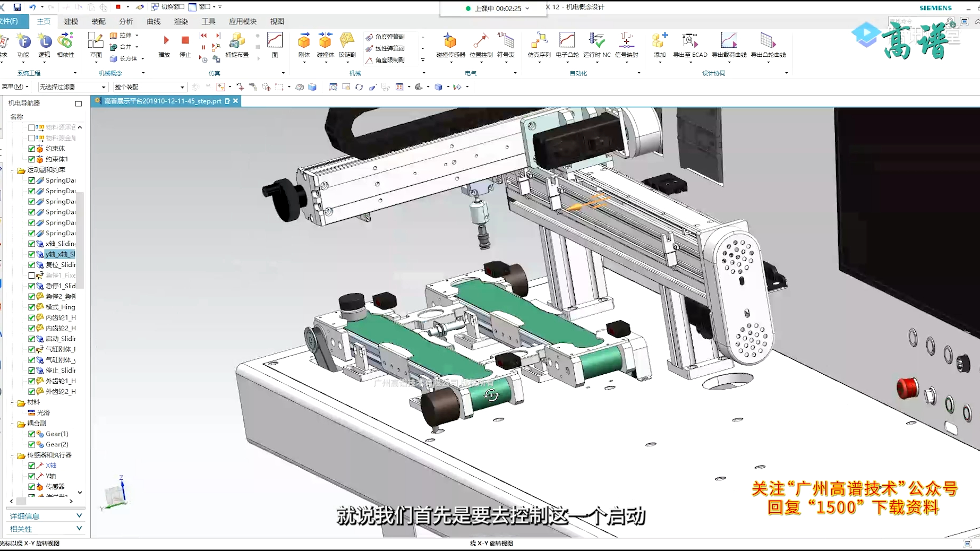980x551 pixels.
Task: Click the 铰链副 (Hinge Joint) icon
Action: (347, 42)
